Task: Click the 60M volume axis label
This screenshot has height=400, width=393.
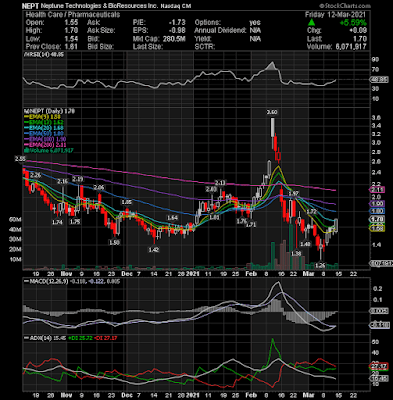Action: 15,220
